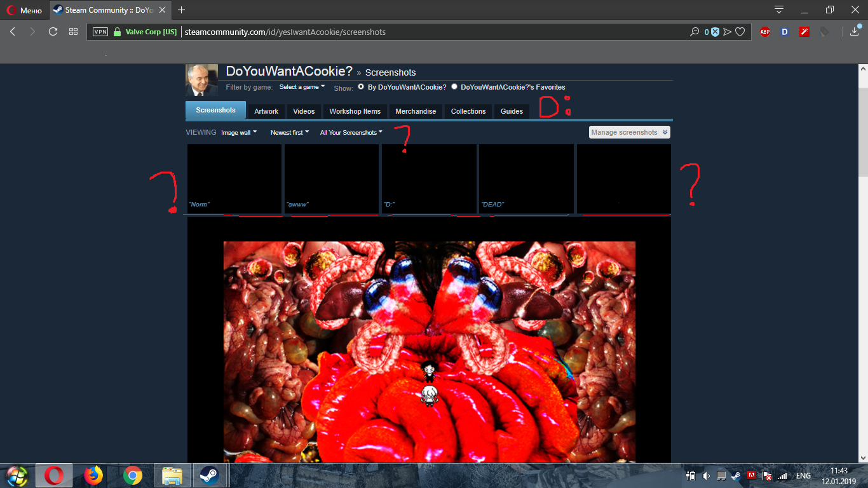
Task: Open the "DEAD" screenshot thumbnail
Action: (x=527, y=179)
